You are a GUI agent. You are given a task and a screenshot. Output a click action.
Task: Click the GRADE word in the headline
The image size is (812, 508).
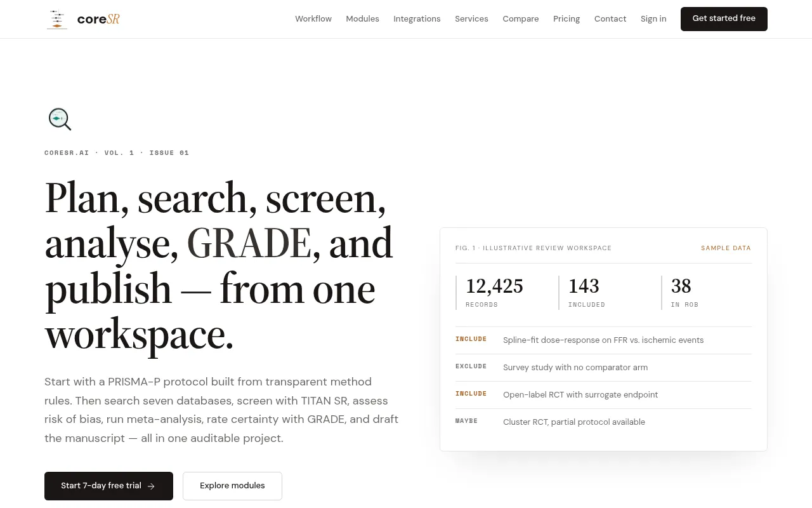(249, 243)
